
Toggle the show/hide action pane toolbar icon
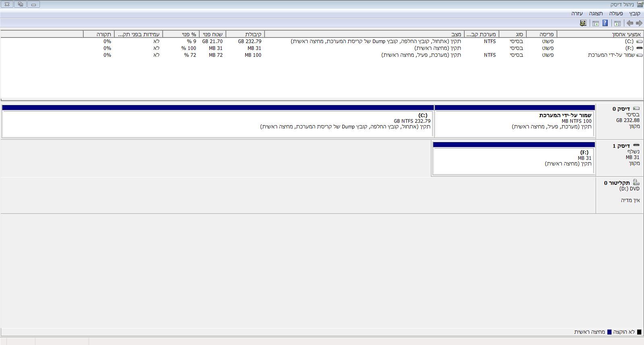(595, 23)
